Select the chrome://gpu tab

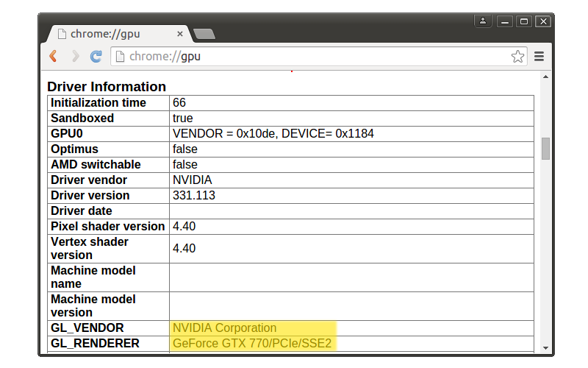tap(110, 34)
